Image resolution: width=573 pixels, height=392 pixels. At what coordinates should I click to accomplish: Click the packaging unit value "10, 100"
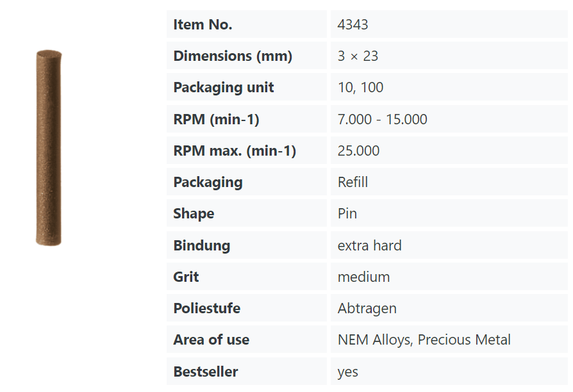(x=360, y=88)
